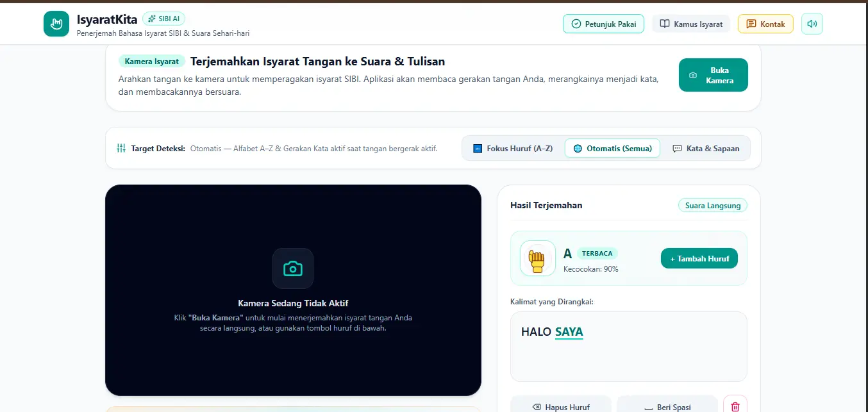Click the Suara Langsung badge

click(713, 205)
